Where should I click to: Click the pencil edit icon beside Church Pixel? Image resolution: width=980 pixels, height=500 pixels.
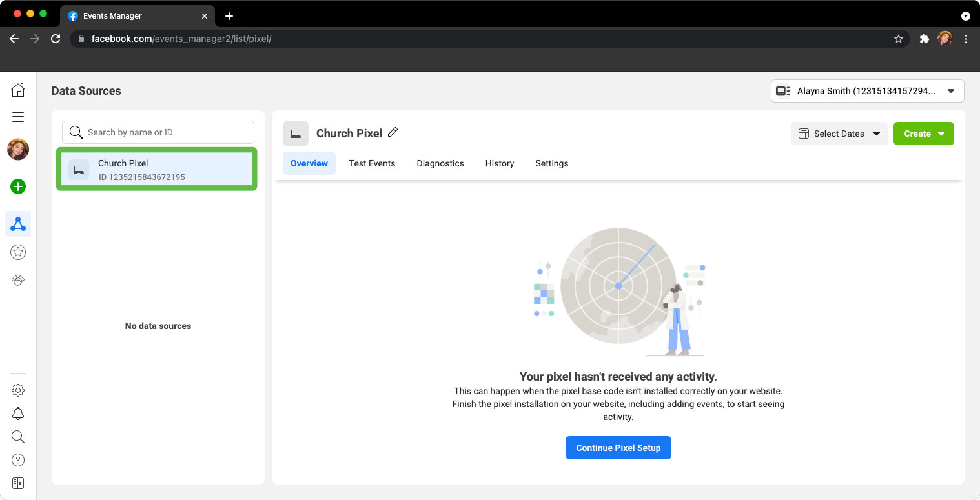(x=393, y=132)
